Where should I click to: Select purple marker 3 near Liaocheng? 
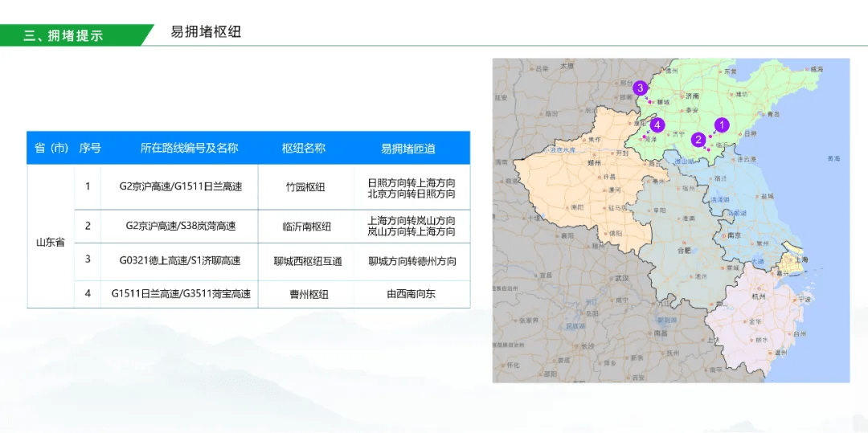[640, 88]
